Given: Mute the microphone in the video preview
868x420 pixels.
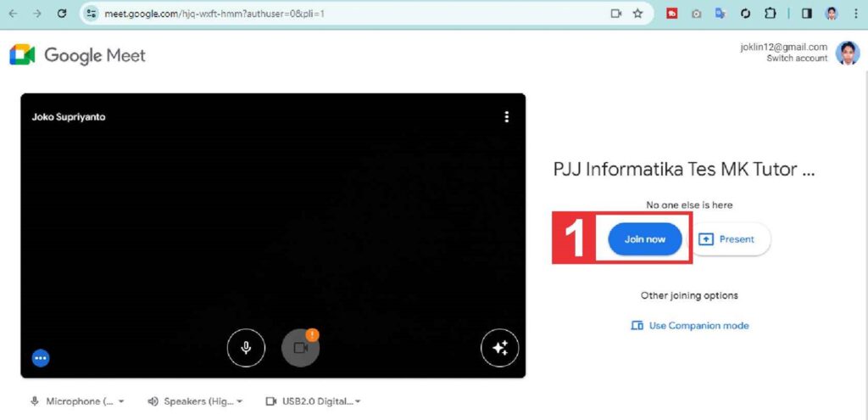Looking at the screenshot, I should [x=246, y=348].
